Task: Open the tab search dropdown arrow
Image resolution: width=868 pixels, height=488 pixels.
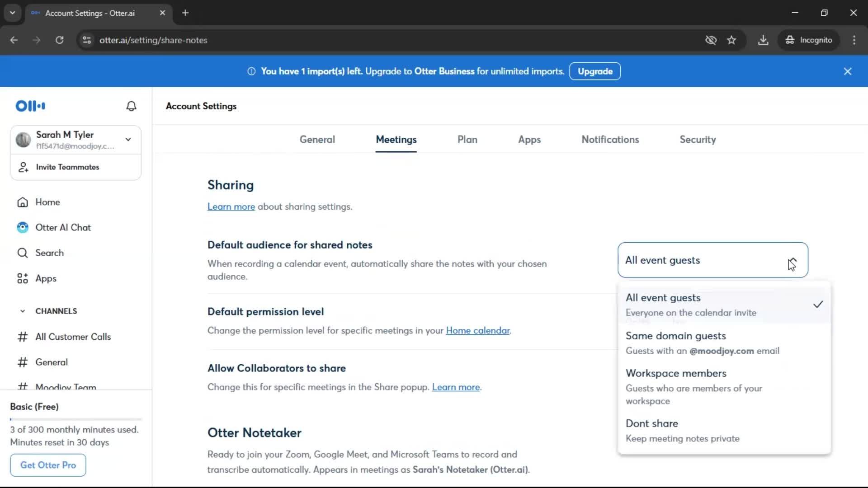Action: pos(13,13)
